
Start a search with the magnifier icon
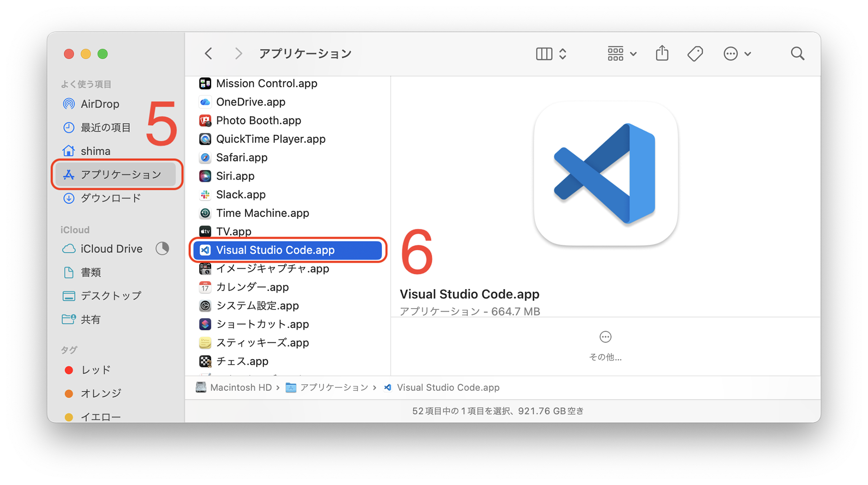pos(797,53)
